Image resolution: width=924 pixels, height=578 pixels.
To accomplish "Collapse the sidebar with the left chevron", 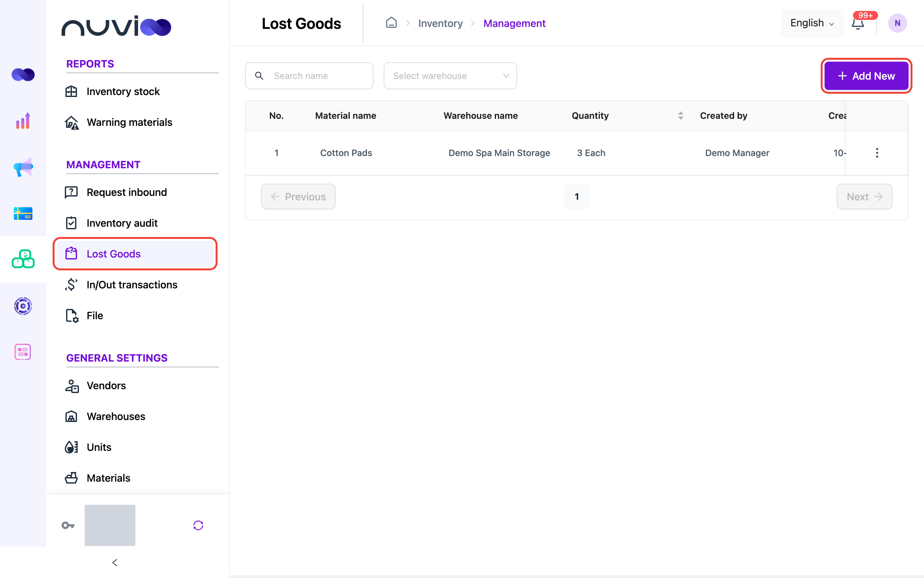I will 115,562.
